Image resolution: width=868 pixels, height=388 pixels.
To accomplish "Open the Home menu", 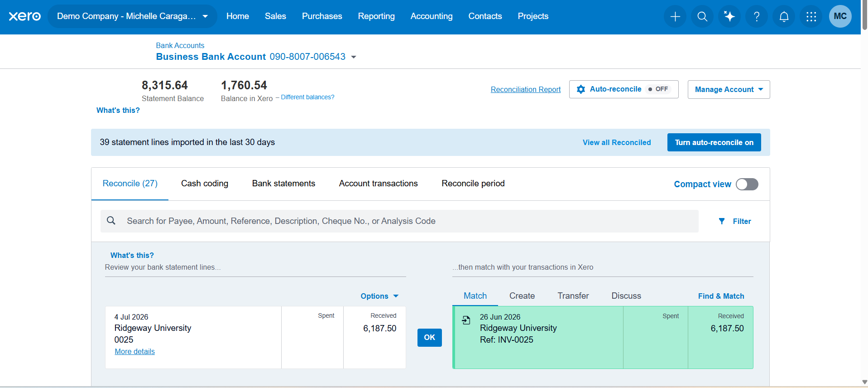I will [x=238, y=16].
